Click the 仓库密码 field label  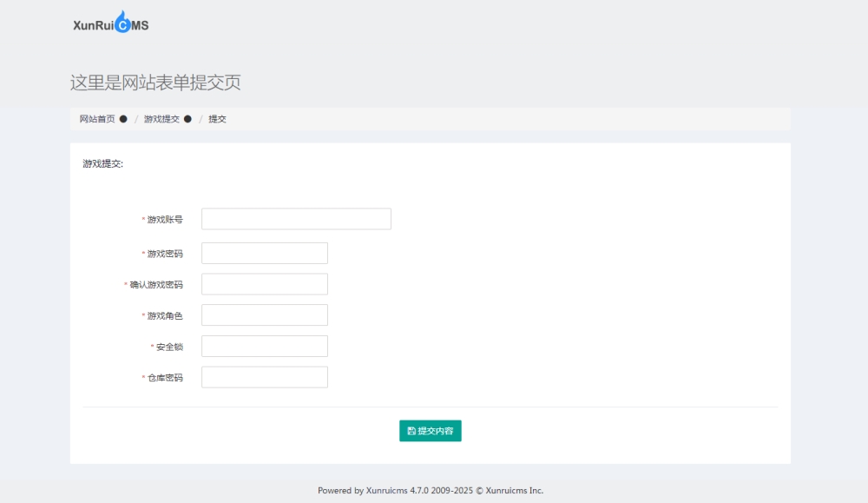click(x=165, y=378)
